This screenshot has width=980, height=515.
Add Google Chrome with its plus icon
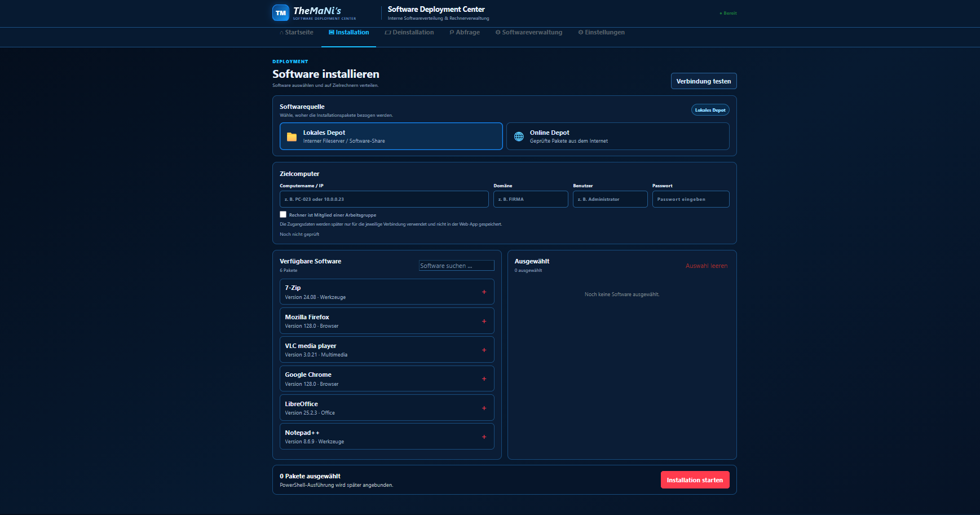484,379
